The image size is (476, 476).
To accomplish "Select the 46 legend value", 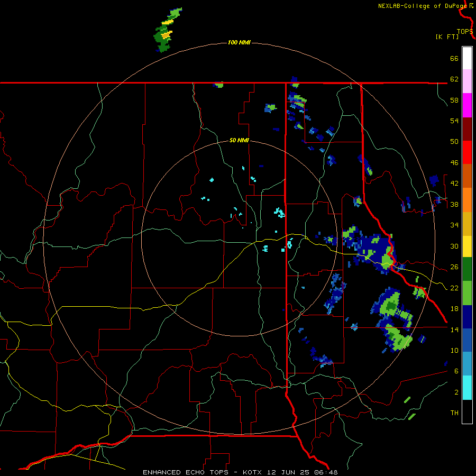I will (x=454, y=163).
